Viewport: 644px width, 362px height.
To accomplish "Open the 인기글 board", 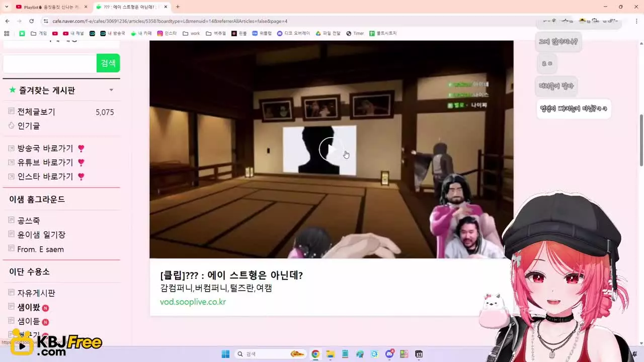I will 29,126.
